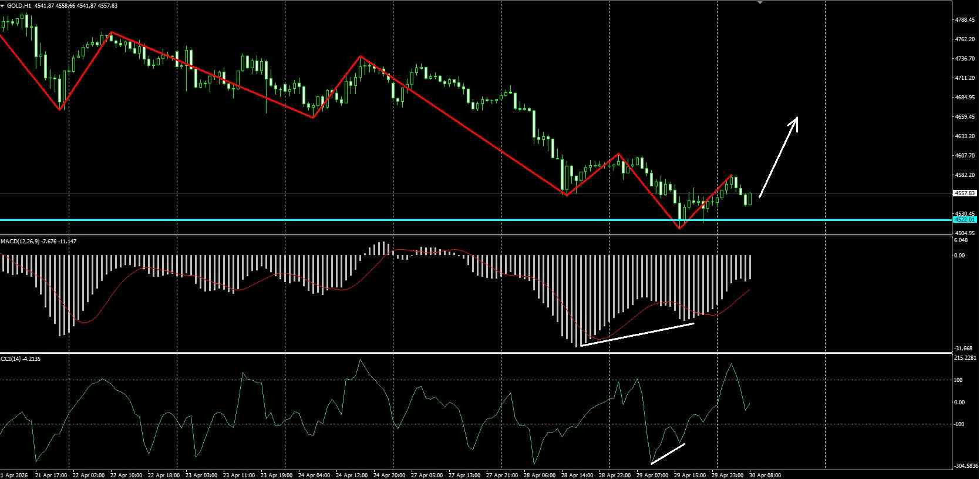This screenshot has height=479, width=980.
Task: Click the triangle icon beside GOLD,H1
Action: (x=3, y=5)
